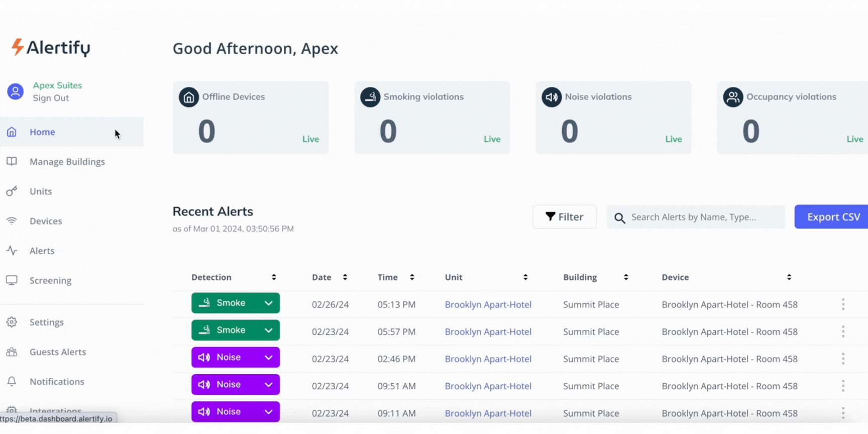Screen dimensions: 868x434
Task: Click the Settings gear icon in sidebar
Action: tap(12, 322)
